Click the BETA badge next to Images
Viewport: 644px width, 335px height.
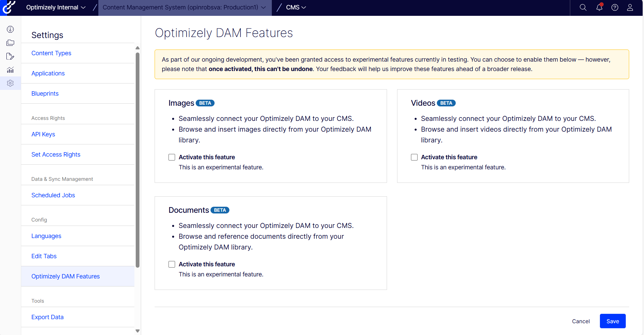click(x=205, y=103)
